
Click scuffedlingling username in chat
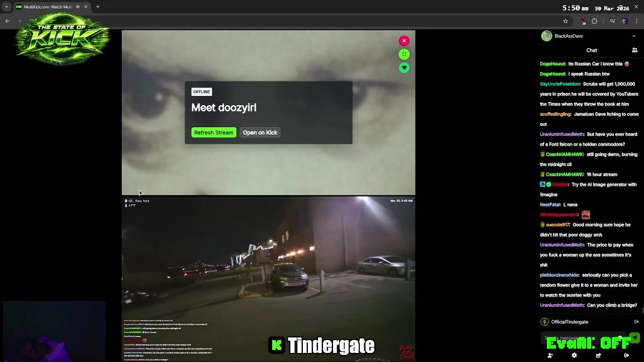(x=555, y=114)
